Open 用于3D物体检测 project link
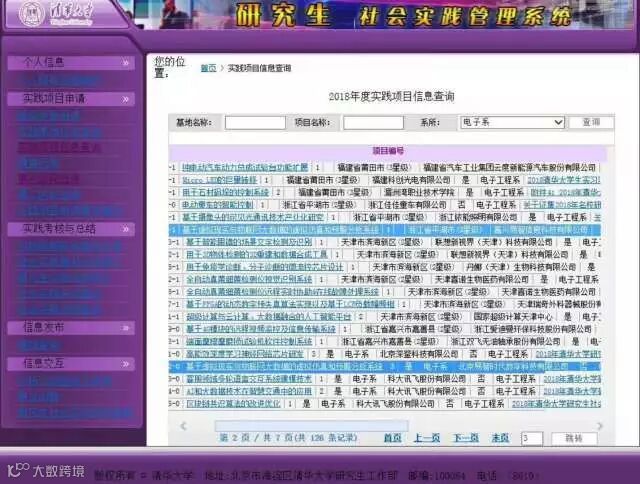Image resolution: width=640 pixels, height=484 pixels. [x=257, y=255]
